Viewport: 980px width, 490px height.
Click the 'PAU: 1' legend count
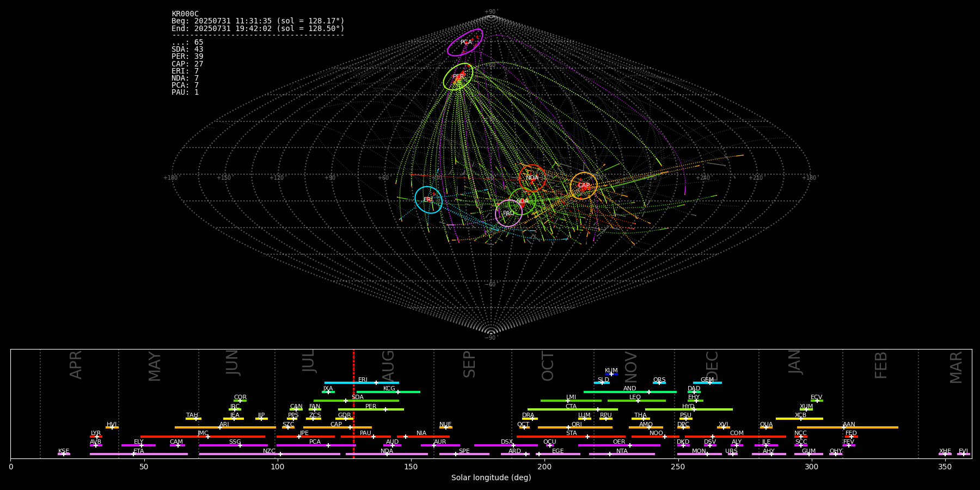pos(185,93)
